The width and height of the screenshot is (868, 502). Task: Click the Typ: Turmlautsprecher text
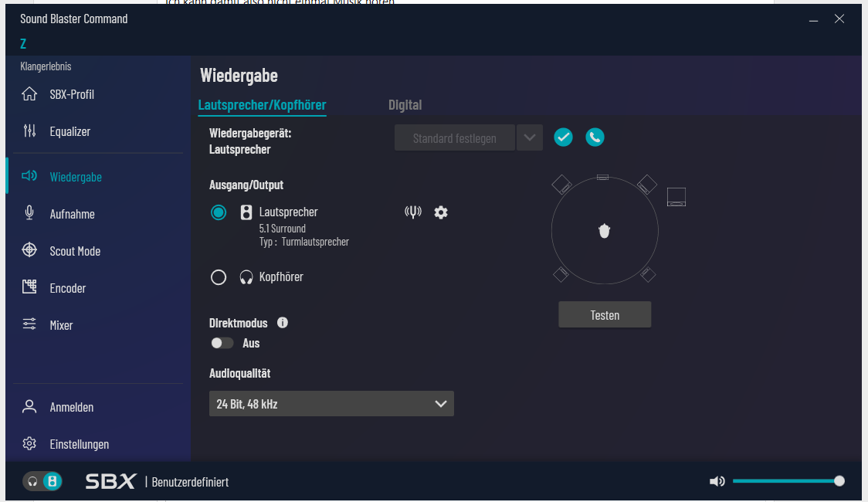[x=304, y=241]
